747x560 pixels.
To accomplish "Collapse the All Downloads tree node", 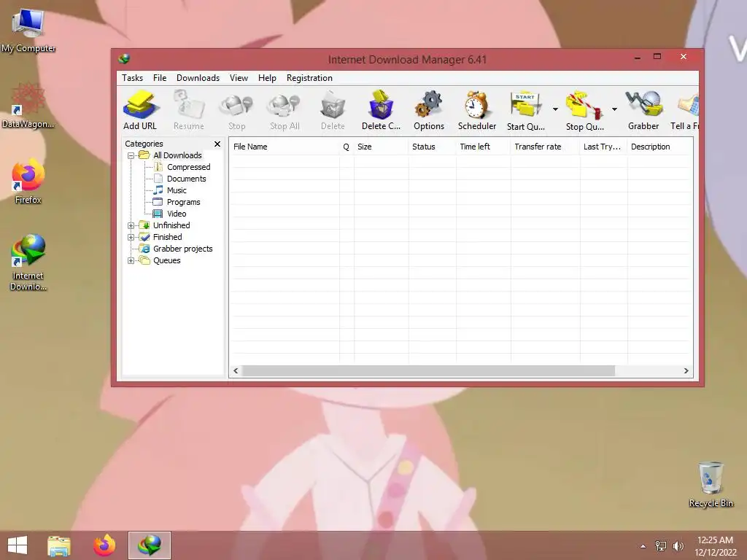I will tap(131, 156).
